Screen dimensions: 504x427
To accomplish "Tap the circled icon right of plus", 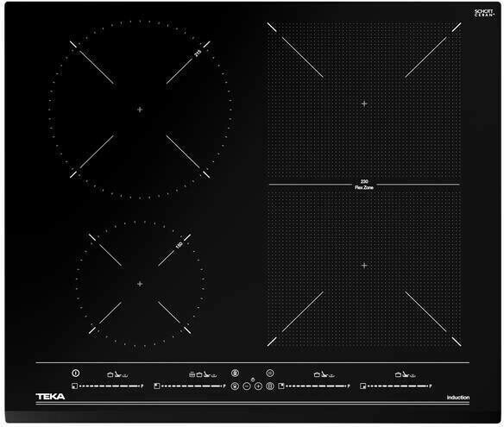I will tap(270, 386).
